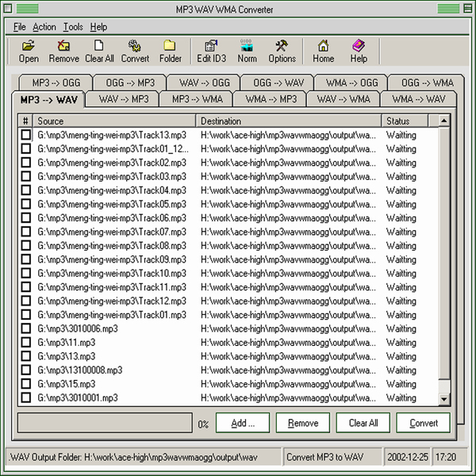
Task: Check the box for Track01_12 row
Action: pyautogui.click(x=26, y=149)
